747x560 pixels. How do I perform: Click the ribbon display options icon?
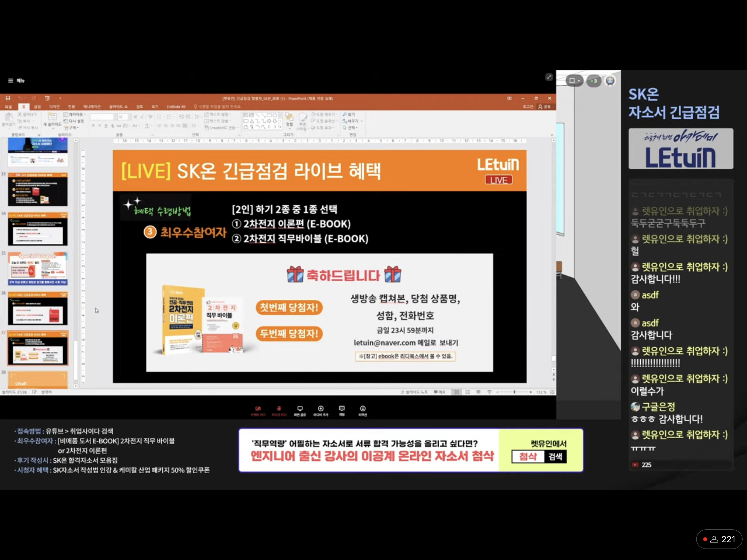point(509,98)
